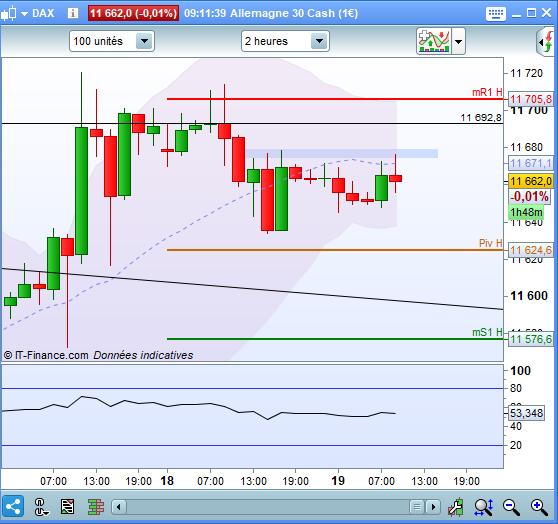Image resolution: width=558 pixels, height=524 pixels.
Task: Open the chart style candlestick icon
Action: tap(9, 13)
